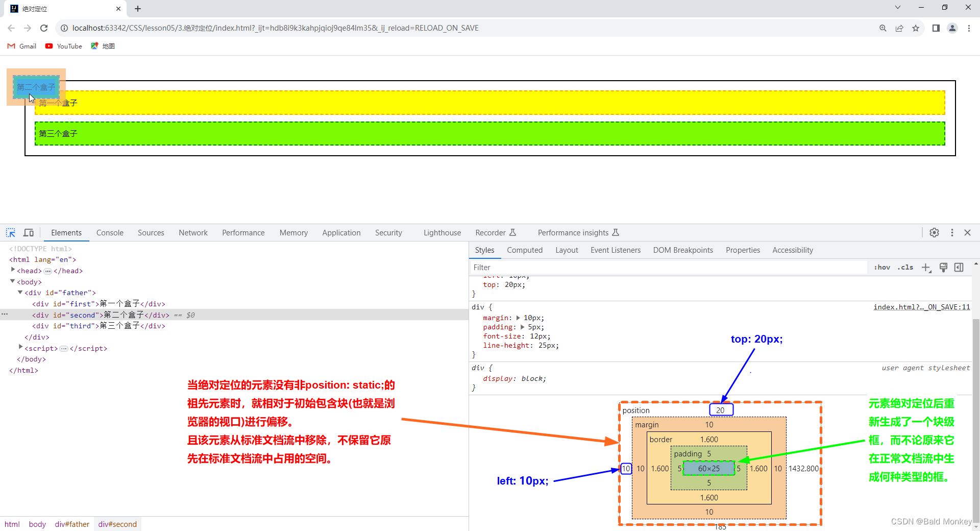Screen dimensions: 980x531
Task: Close the DevTools panel
Action: pos(967,233)
